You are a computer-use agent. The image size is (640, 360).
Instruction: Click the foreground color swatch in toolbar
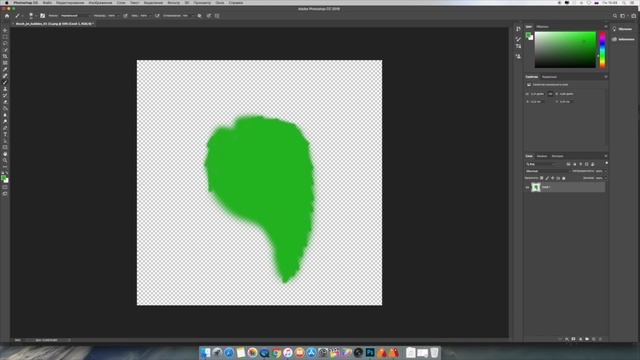point(4,178)
